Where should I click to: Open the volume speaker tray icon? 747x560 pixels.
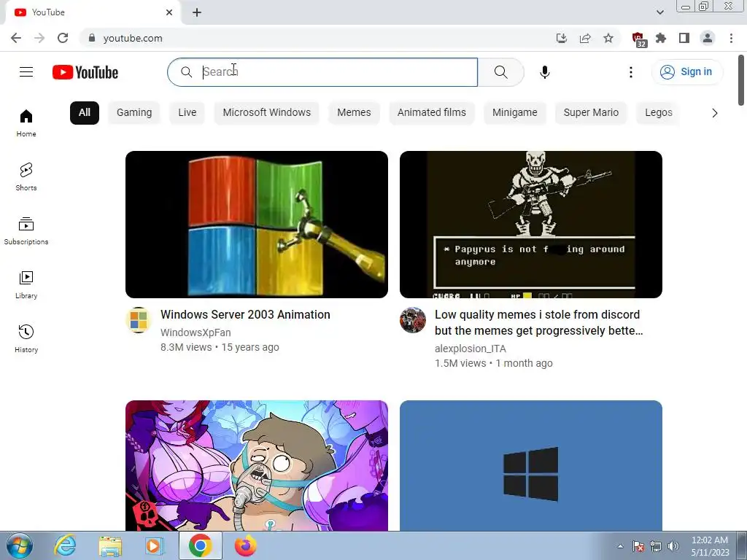click(x=673, y=546)
